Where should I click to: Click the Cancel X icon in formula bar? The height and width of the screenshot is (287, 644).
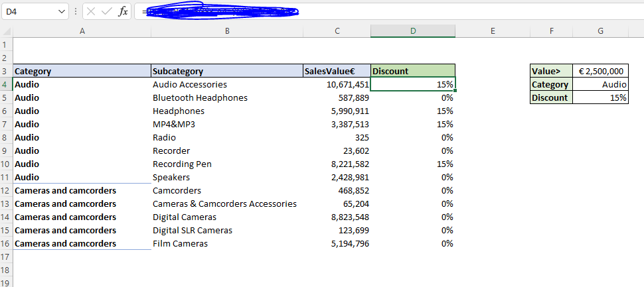pos(91,12)
